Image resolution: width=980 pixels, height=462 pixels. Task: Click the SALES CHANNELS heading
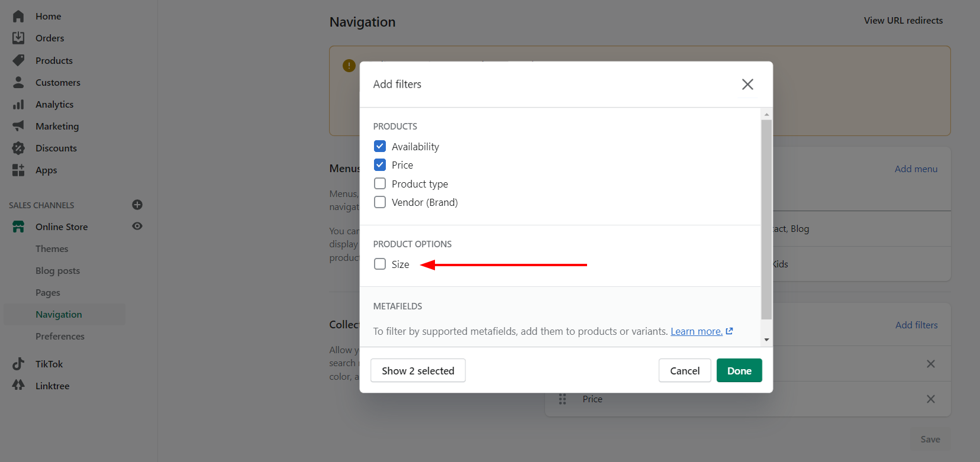(41, 205)
